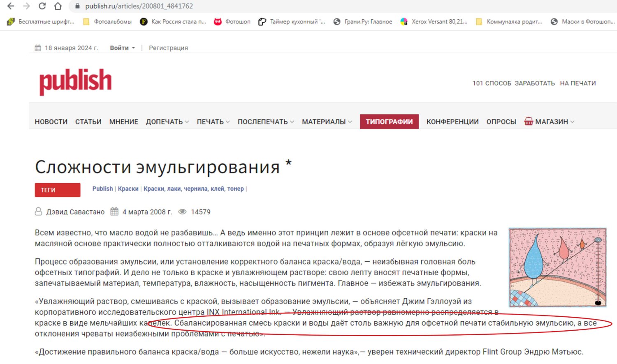This screenshot has width=617, height=364.
Task: Expand the 'МАГАЗИН' shop menu
Action: 554,122
